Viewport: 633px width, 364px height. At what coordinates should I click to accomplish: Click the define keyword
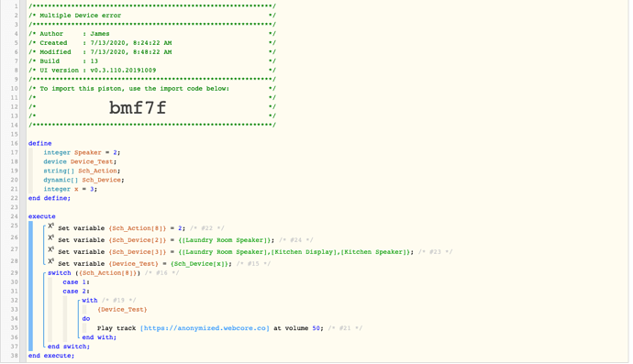40,143
